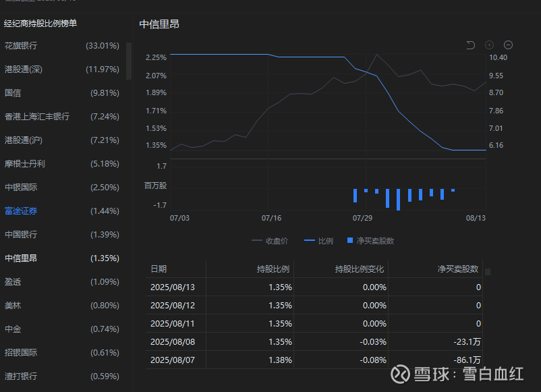Select 美林 in the broker ranking
Viewport: 541px width, 392px height.
(x=62, y=306)
